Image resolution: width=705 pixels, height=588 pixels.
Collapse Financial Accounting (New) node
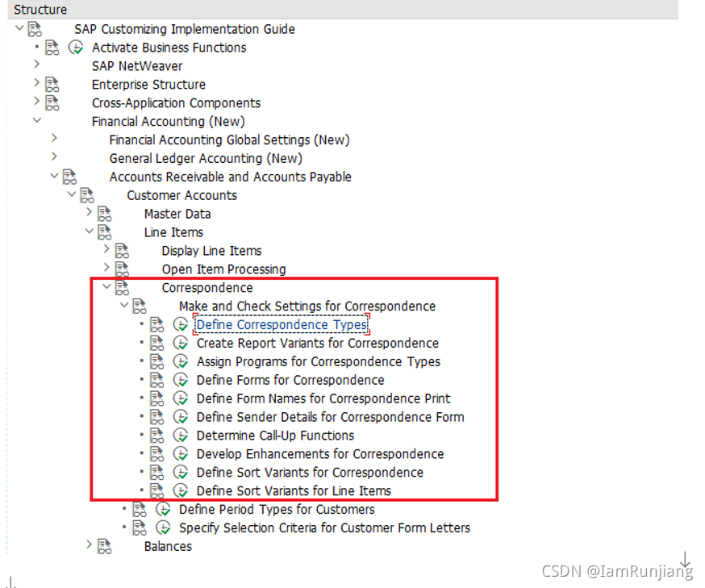37,120
